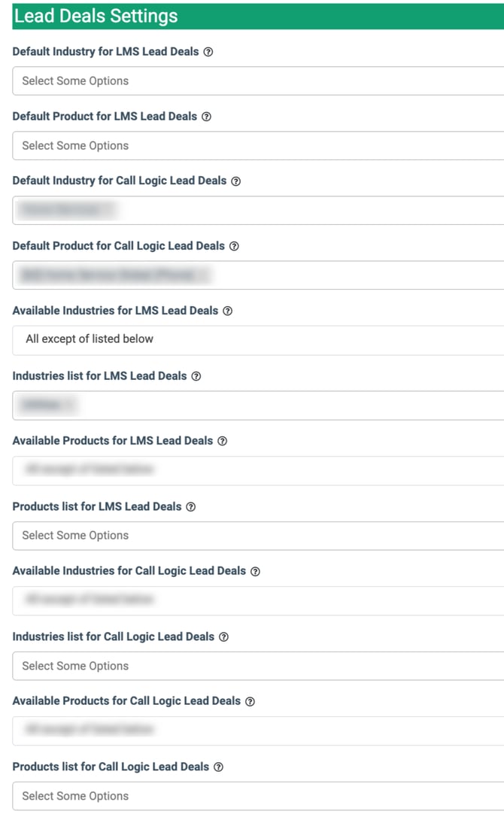Click help icon for Products list Call Logic
Screen dimensions: 504x817
(x=218, y=767)
